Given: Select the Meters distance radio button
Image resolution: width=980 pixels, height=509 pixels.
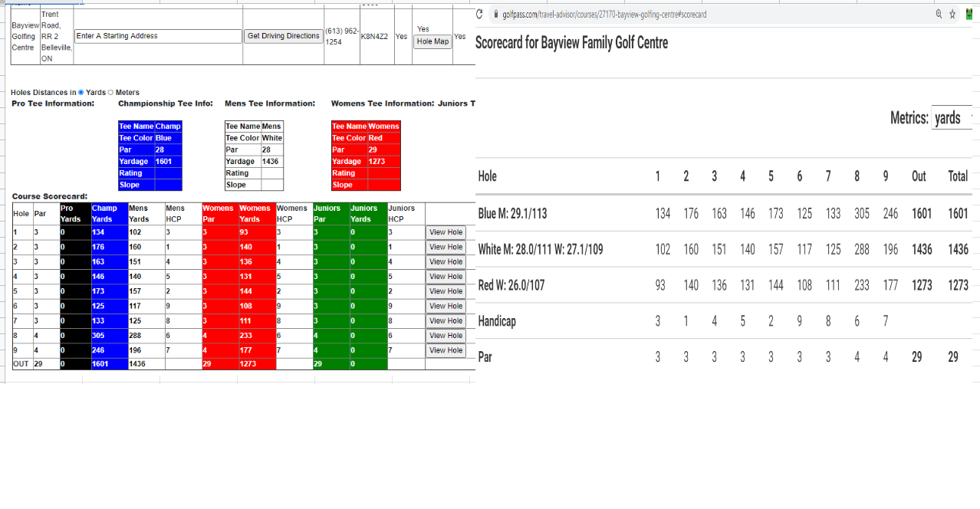Looking at the screenshot, I should pos(111,93).
